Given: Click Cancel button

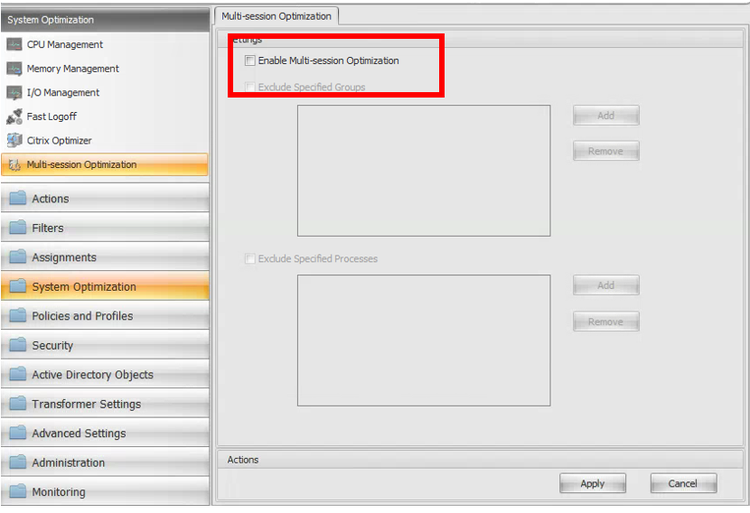Looking at the screenshot, I should [x=683, y=483].
